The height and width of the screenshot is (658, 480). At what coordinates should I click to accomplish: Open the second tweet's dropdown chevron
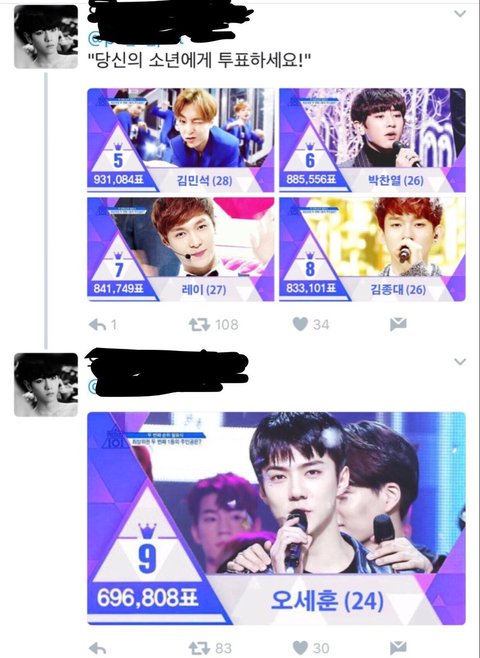460,361
